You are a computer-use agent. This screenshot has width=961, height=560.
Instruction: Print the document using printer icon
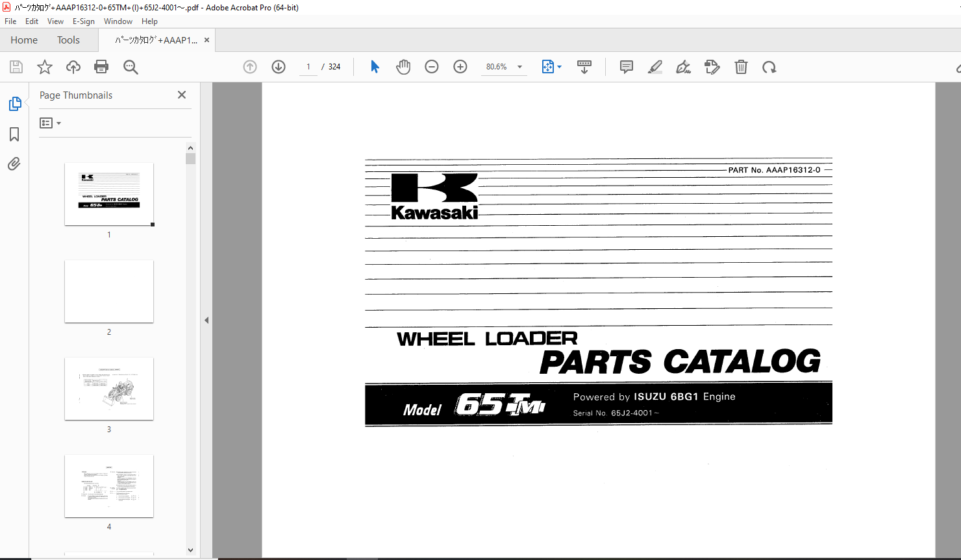point(101,67)
